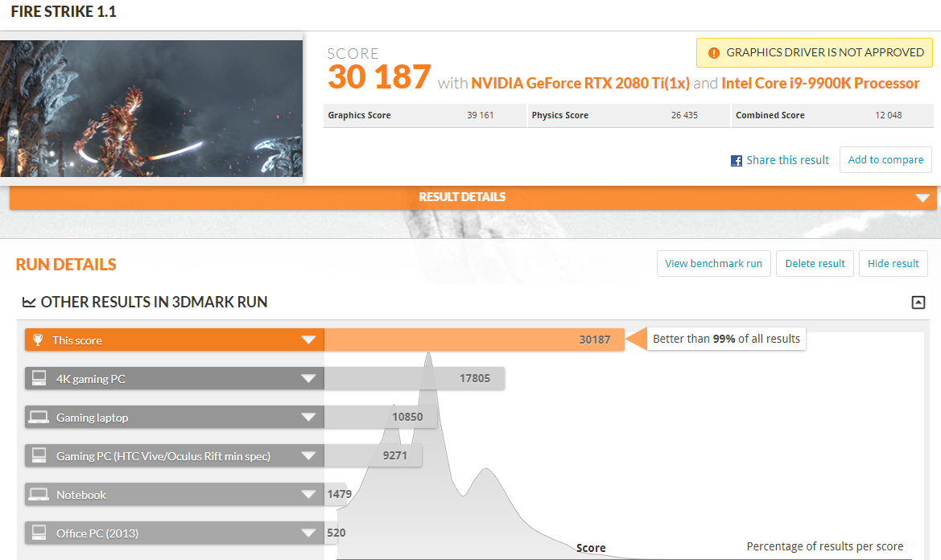Click the This score bar showing 30187
941x560 pixels.
(474, 340)
